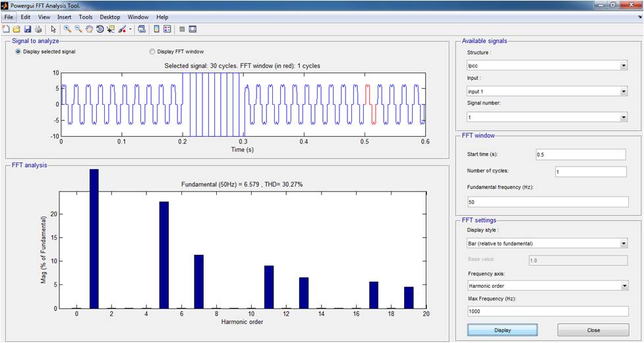Maximize the Powergui FFT Analysis Tool window
The height and width of the screenshot is (343, 644).
coord(613,5)
